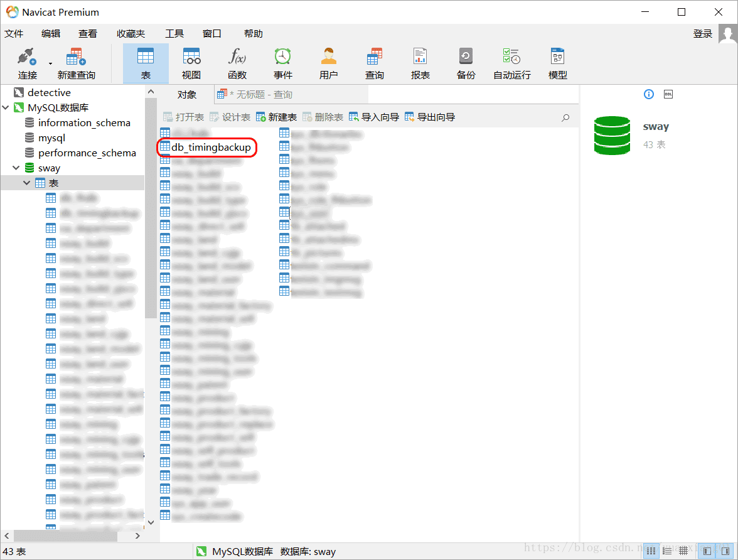This screenshot has height=560, width=738.
Task: Click the 打开表 button
Action: (183, 117)
